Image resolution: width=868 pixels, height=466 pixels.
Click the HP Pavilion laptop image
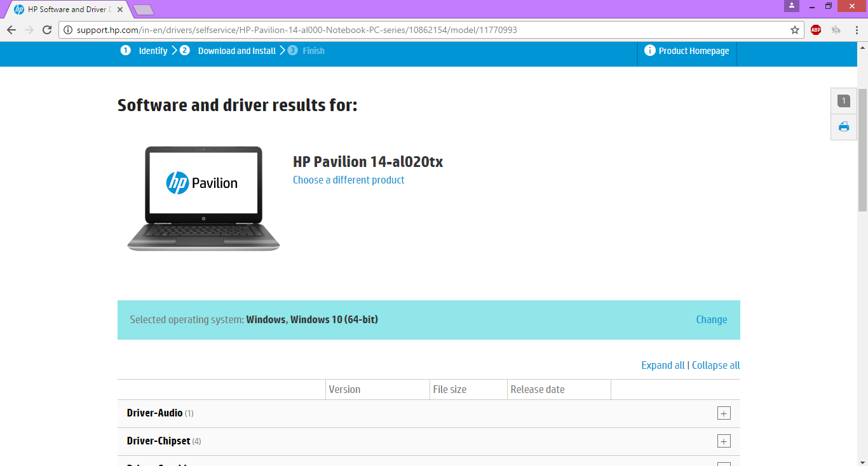click(x=203, y=198)
